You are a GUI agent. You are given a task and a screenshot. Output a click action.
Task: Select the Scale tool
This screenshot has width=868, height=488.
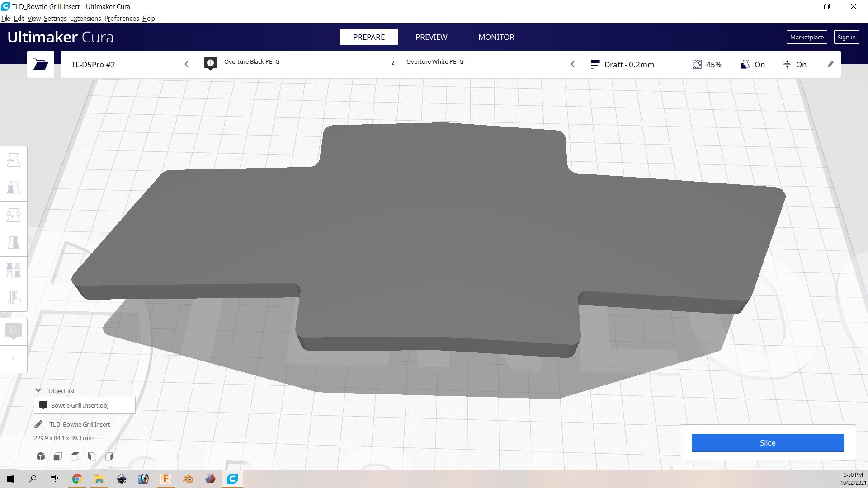click(14, 188)
